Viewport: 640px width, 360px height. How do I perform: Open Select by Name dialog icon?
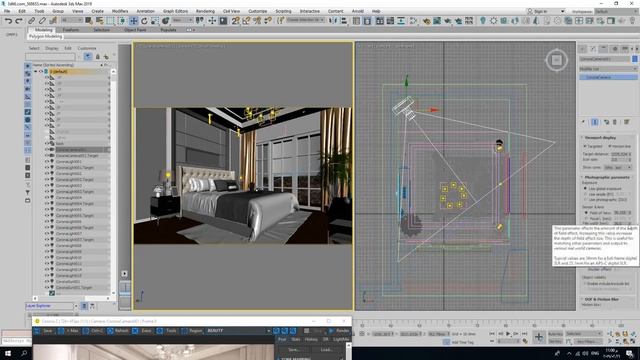(99, 20)
